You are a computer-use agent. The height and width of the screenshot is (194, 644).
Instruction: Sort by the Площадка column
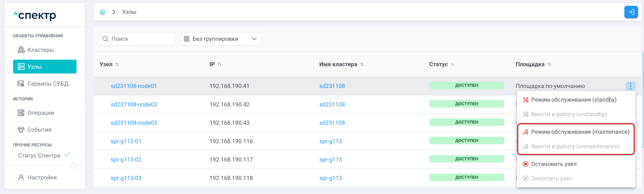pyautogui.click(x=549, y=65)
